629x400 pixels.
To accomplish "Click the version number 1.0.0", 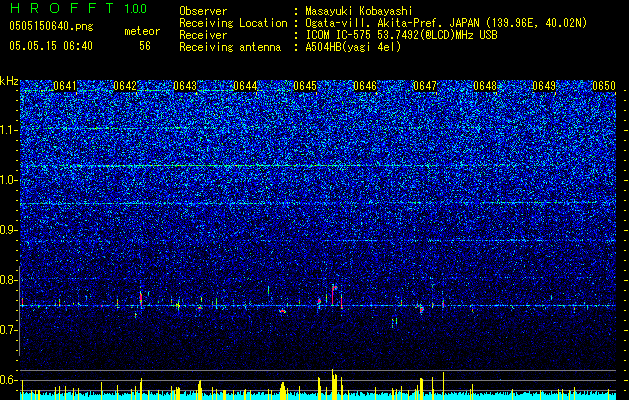I will 136,9.
